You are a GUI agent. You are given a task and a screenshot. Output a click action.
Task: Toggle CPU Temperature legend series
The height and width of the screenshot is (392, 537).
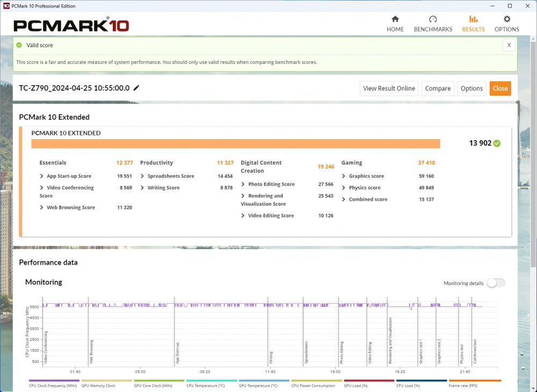point(212,384)
